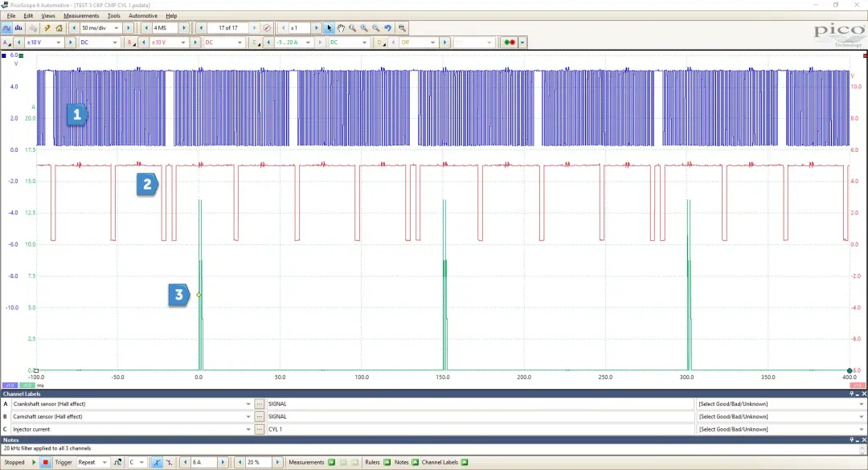
Task: Open the buffer navigator compass icon
Action: (x=267, y=28)
